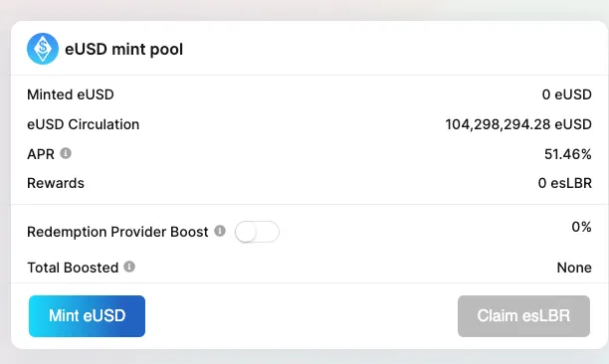
Task: Click the Rewards label
Action: tap(56, 183)
